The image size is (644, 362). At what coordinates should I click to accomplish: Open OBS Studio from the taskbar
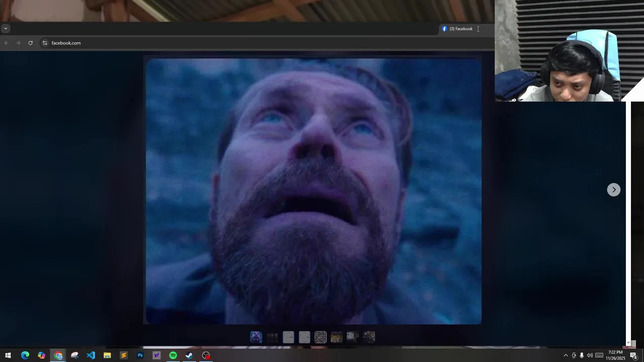pyautogui.click(x=206, y=355)
